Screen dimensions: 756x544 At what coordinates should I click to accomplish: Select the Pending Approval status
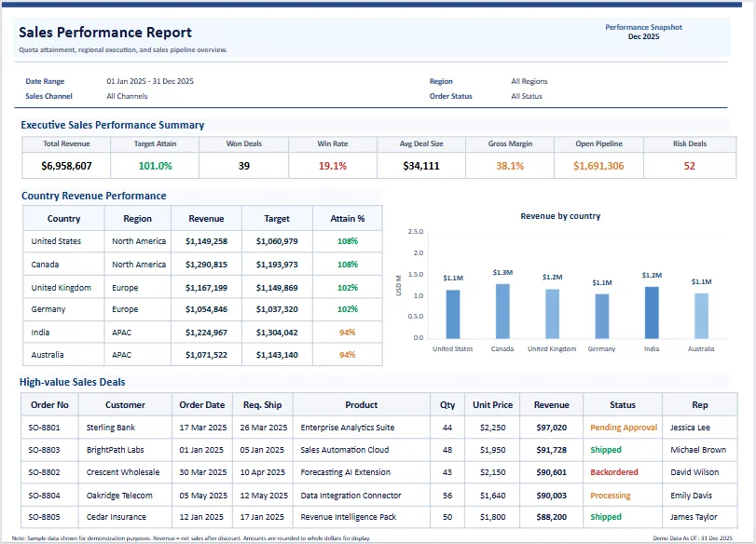624,428
